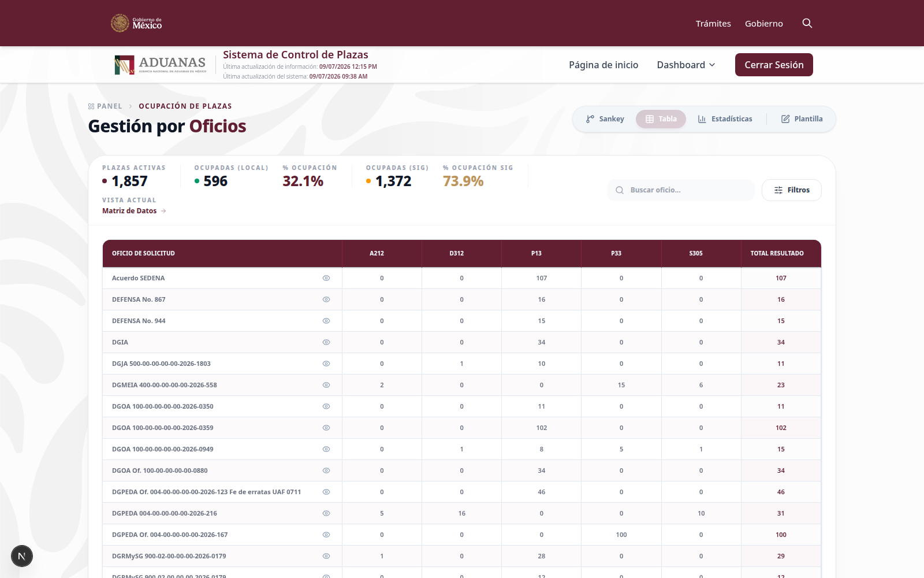Toggle eye icon for DGJA 500-00-00-00-00-2026-1803
The height and width of the screenshot is (578, 924).
pos(326,364)
